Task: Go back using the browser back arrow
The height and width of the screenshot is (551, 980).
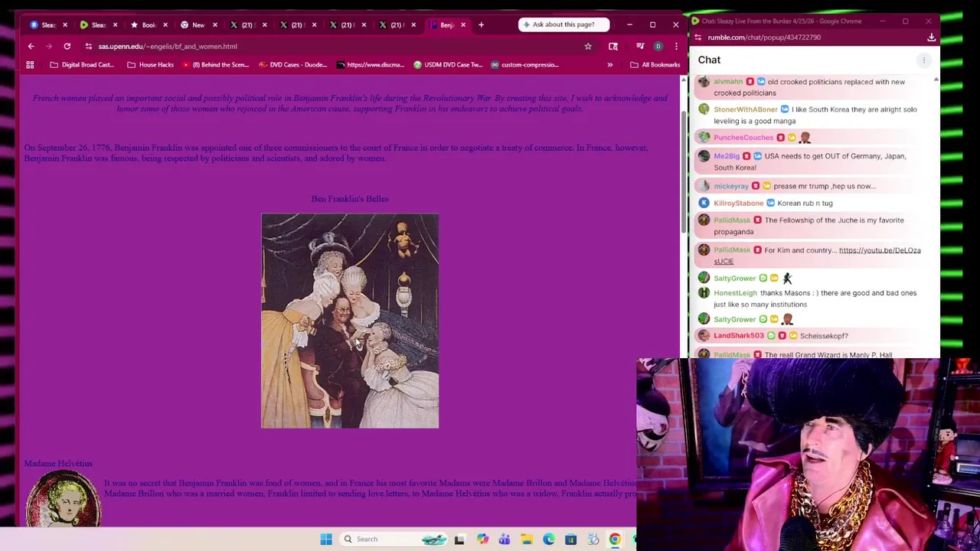Action: (31, 46)
